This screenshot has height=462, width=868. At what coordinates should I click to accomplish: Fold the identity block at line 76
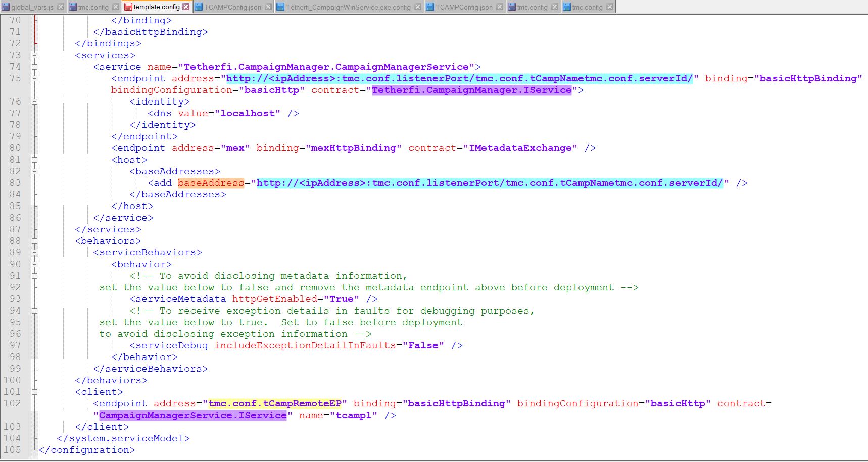pyautogui.click(x=34, y=101)
